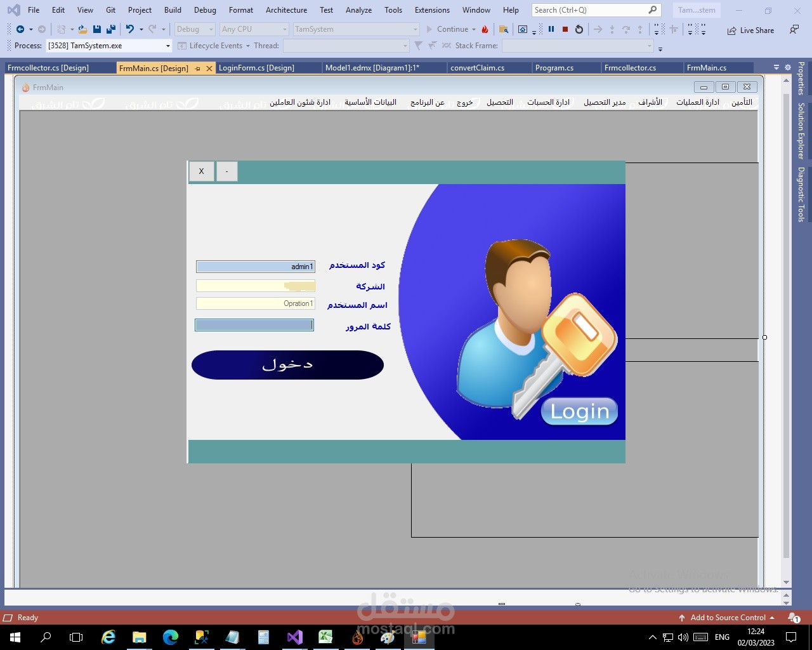
Task: Click the Step Over icon
Action: [x=626, y=29]
